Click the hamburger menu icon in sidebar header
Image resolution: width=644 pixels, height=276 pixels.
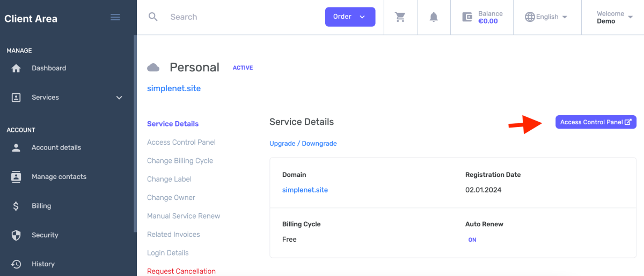(x=115, y=17)
